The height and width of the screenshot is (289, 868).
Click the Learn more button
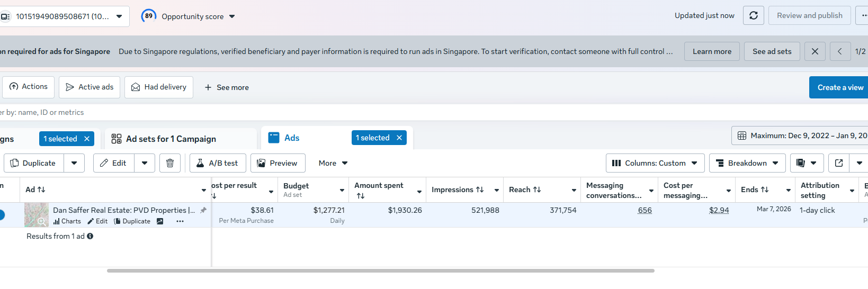click(712, 51)
